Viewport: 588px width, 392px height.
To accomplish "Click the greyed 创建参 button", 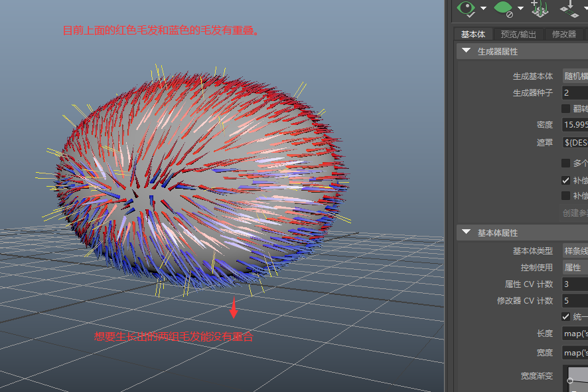I will 575,213.
